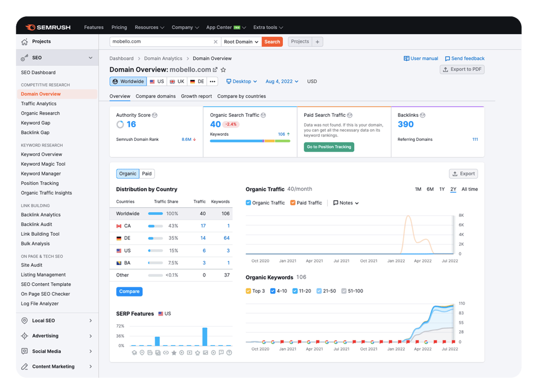Image resolution: width=538 pixels, height=392 pixels.
Task: Expand the Local SEO sidebar section
Action: pyautogui.click(x=57, y=321)
